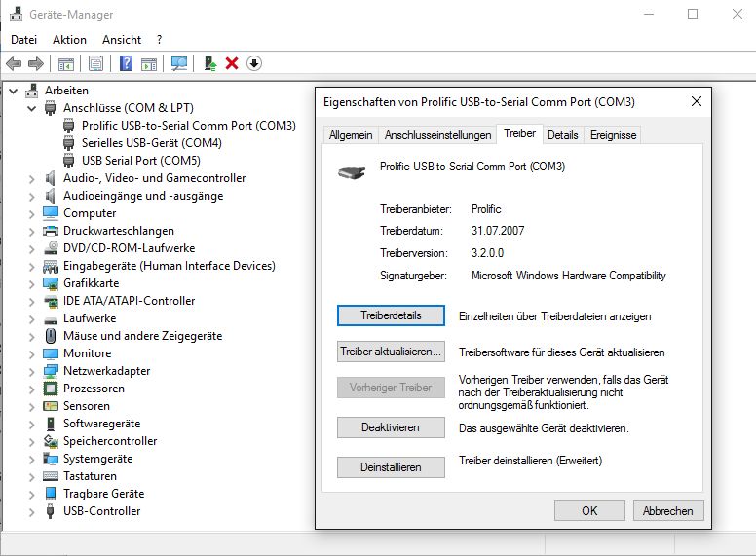
Task: Click the Netzwerkadapter icon
Action: pyautogui.click(x=50, y=371)
